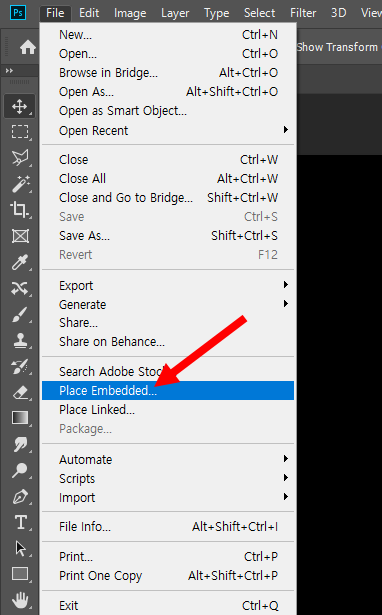Open the Image menu
This screenshot has height=615, width=382.
point(130,13)
